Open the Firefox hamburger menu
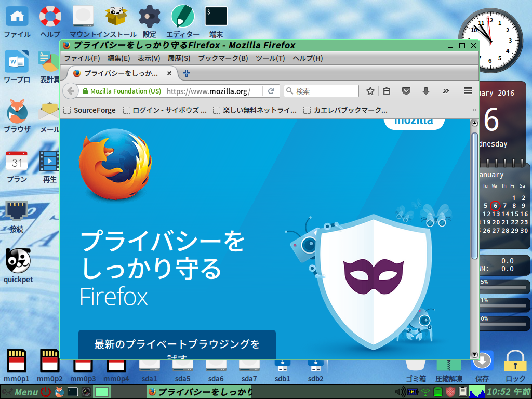The image size is (532, 399). click(x=468, y=90)
